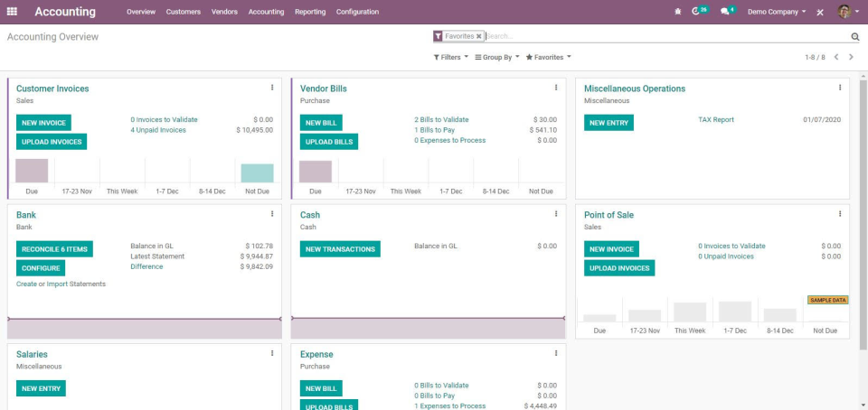Open the Demo Company switcher dropdown
The height and width of the screenshot is (410, 868).
click(777, 12)
